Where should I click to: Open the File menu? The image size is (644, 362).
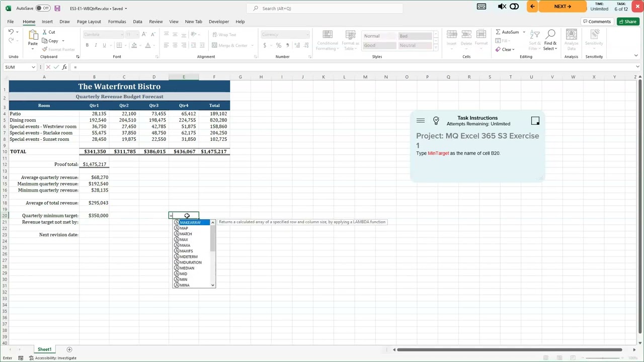point(11,22)
